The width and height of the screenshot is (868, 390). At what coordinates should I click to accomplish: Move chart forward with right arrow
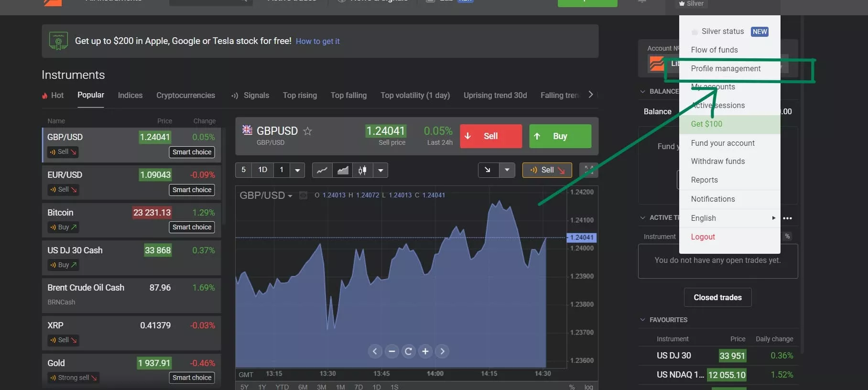click(x=442, y=351)
